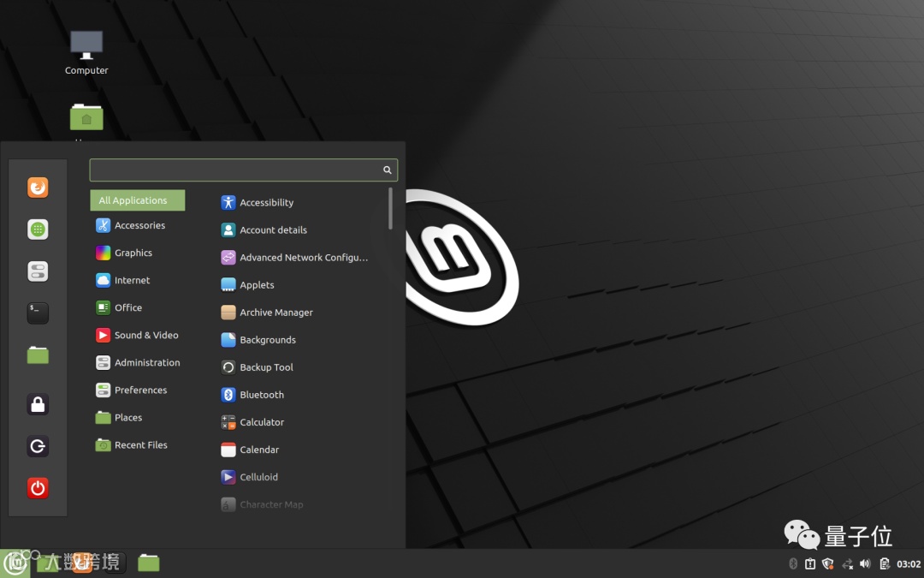The width and height of the screenshot is (924, 578).
Task: Click the applications list scrollbar
Action: click(390, 208)
